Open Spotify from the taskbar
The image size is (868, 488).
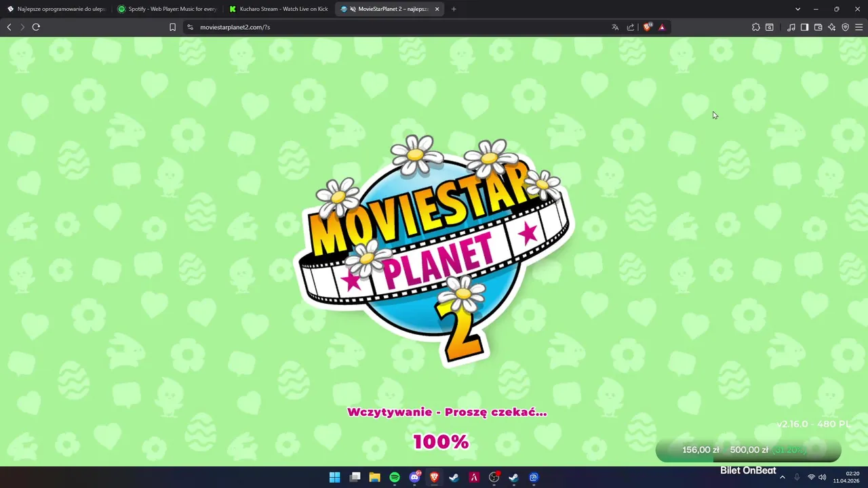pyautogui.click(x=395, y=477)
